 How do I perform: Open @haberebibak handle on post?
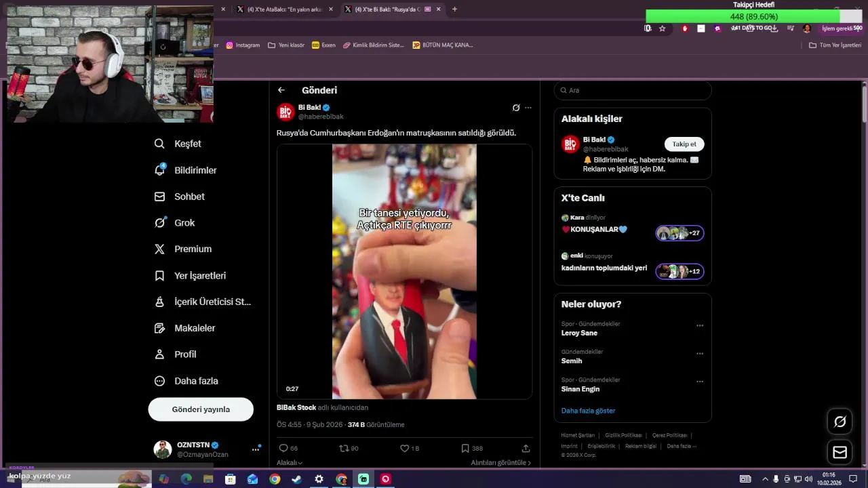pyautogui.click(x=321, y=117)
